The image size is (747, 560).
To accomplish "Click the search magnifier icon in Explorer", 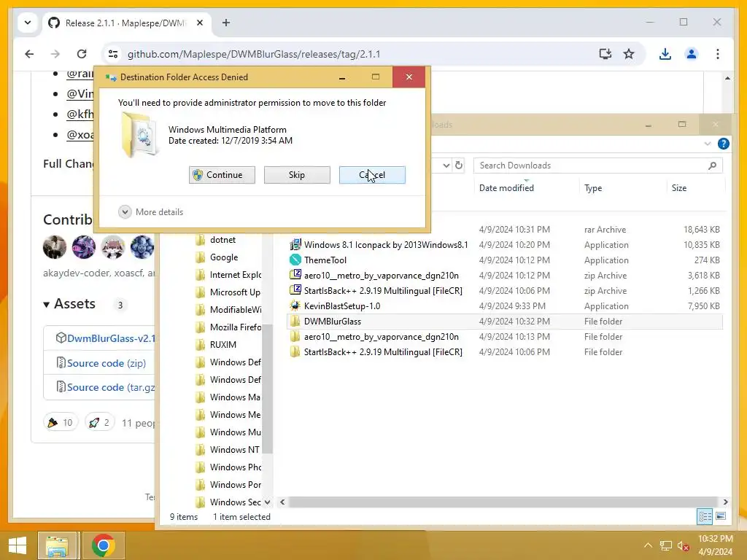I will point(712,166).
